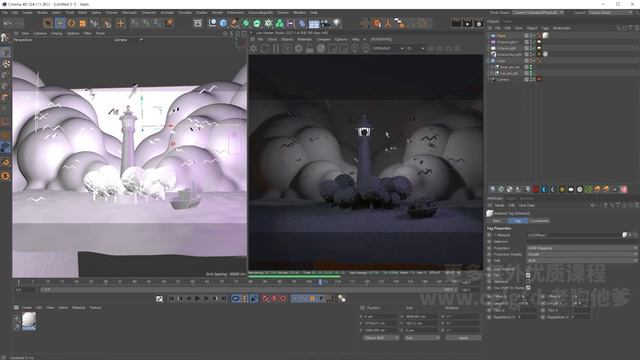Open the Render menu

click(217, 13)
